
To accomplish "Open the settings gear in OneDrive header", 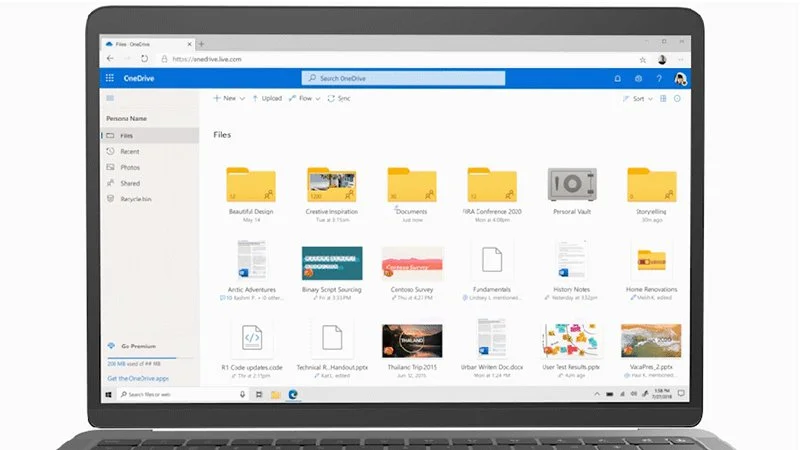I will 638,79.
